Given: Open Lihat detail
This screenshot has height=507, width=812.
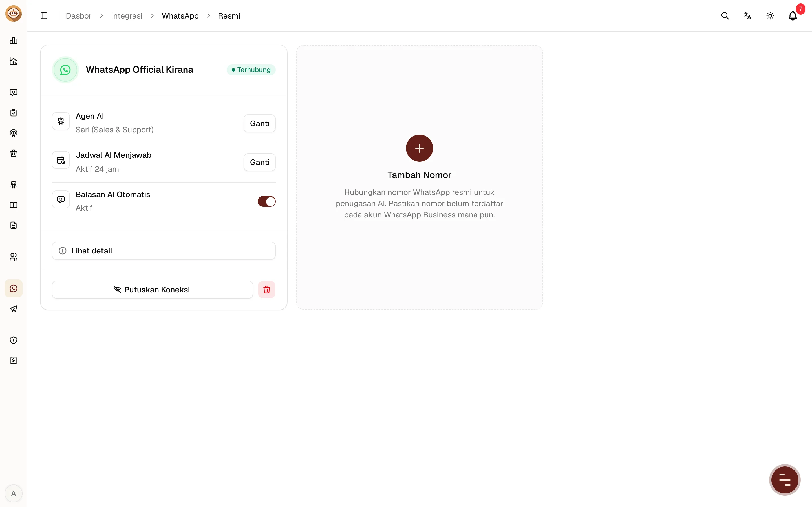Looking at the screenshot, I should [x=164, y=251].
